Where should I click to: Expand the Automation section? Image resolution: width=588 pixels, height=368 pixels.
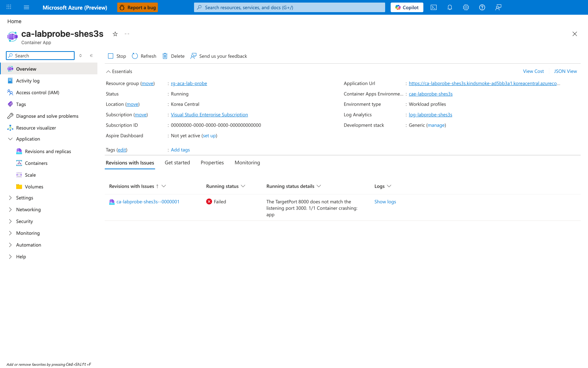[10, 245]
